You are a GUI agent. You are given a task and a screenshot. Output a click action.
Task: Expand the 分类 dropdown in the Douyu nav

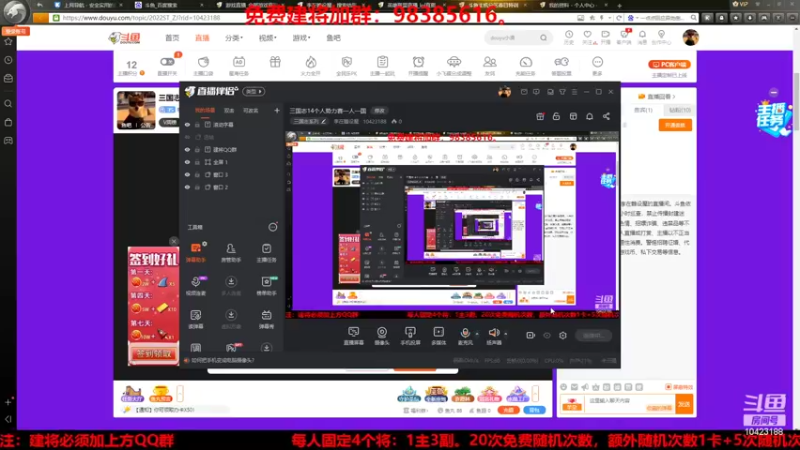coord(234,38)
